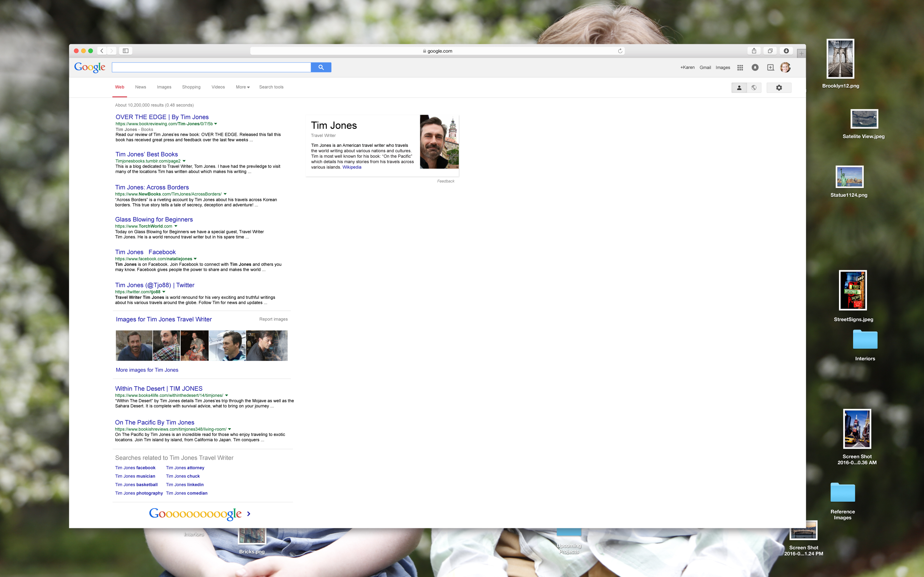Open 'Tim Jones: Across Borders' result
Screen dimensions: 924x577
(x=152, y=188)
